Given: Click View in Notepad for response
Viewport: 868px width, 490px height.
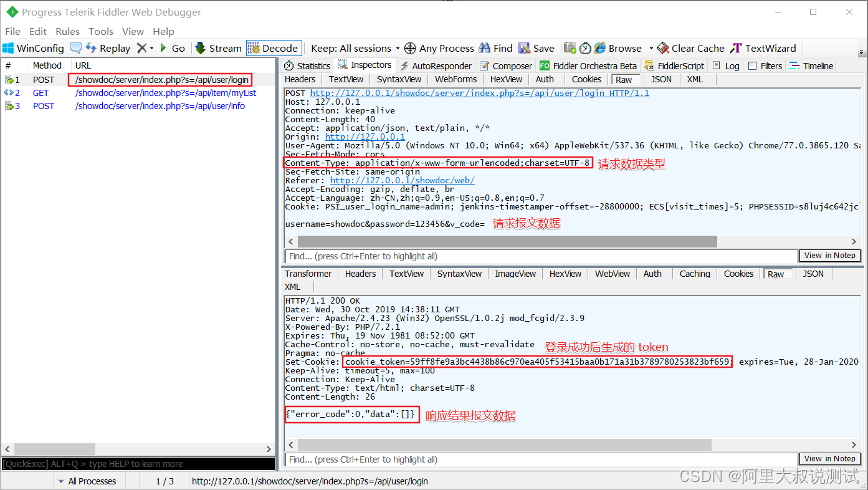Looking at the screenshot, I should click(829, 459).
